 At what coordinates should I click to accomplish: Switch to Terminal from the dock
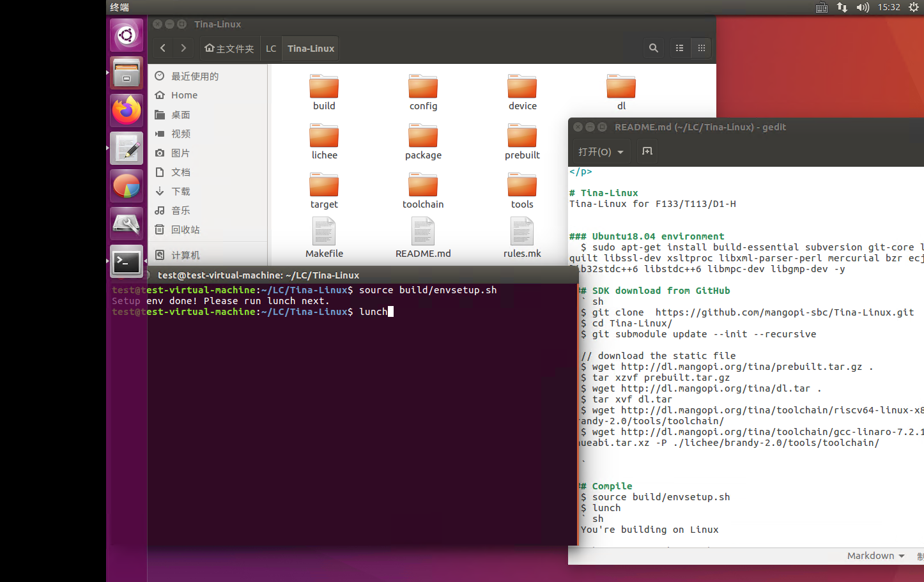[x=127, y=262]
